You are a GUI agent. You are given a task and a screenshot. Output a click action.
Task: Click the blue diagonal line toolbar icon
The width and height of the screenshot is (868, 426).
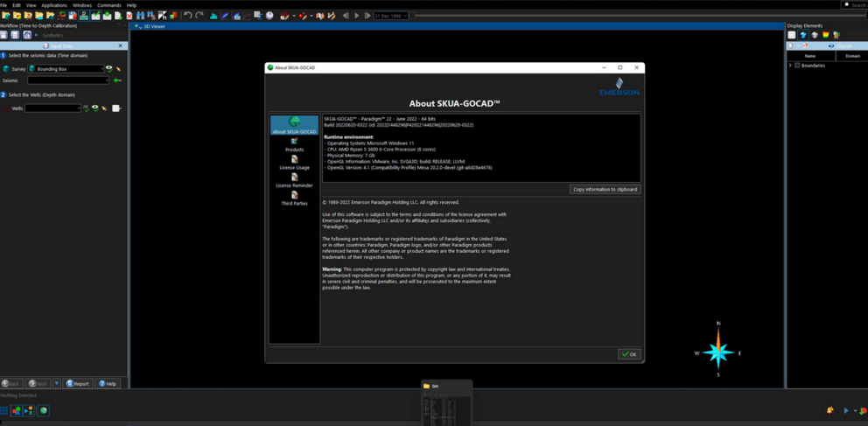click(225, 16)
